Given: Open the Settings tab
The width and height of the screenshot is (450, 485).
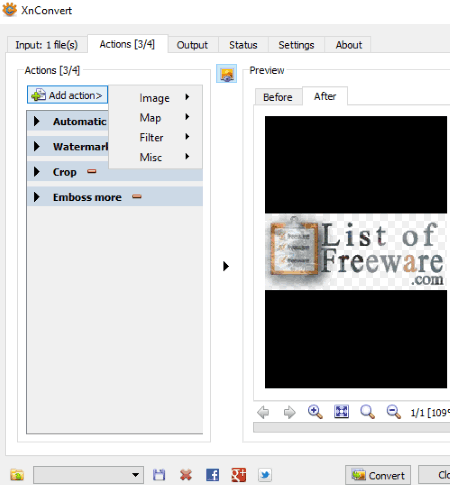Looking at the screenshot, I should 296,45.
